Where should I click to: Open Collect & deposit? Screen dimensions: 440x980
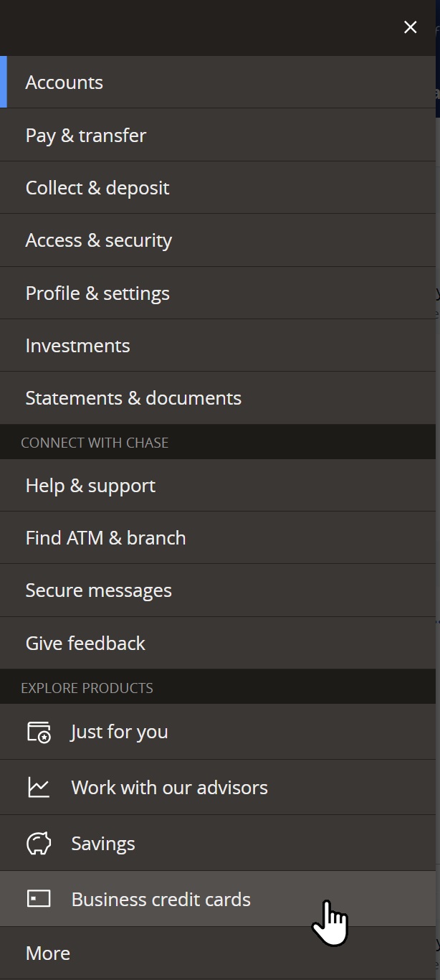pyautogui.click(x=97, y=188)
